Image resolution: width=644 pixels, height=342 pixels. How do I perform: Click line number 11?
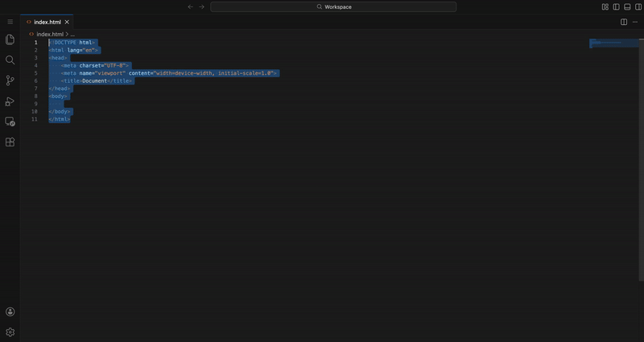35,119
